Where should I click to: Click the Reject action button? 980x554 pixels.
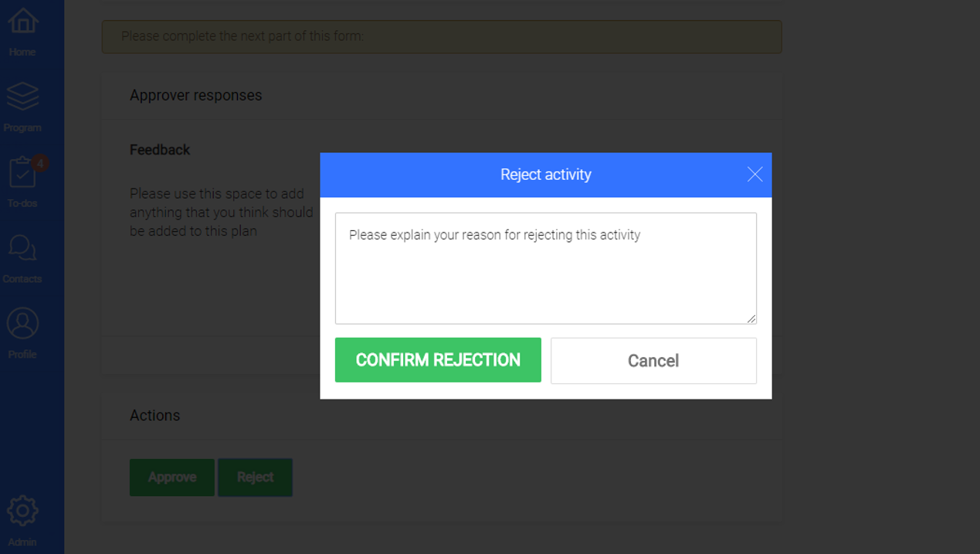[x=255, y=477]
